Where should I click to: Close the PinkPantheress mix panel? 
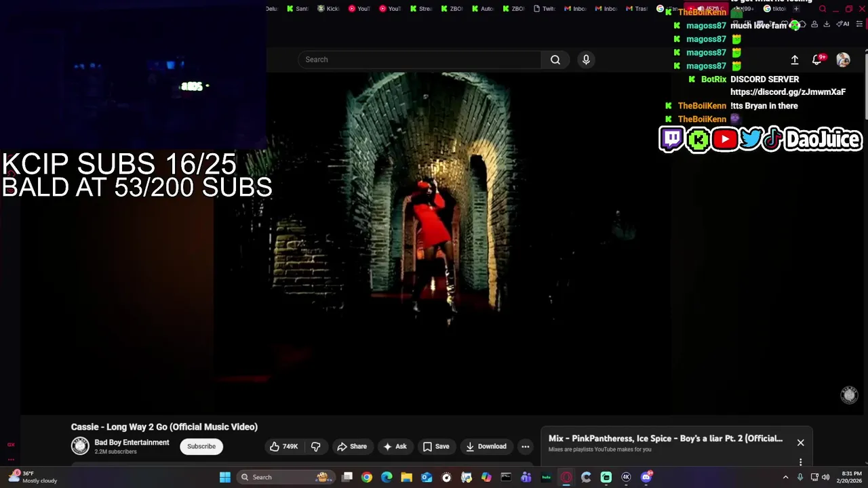click(x=800, y=443)
